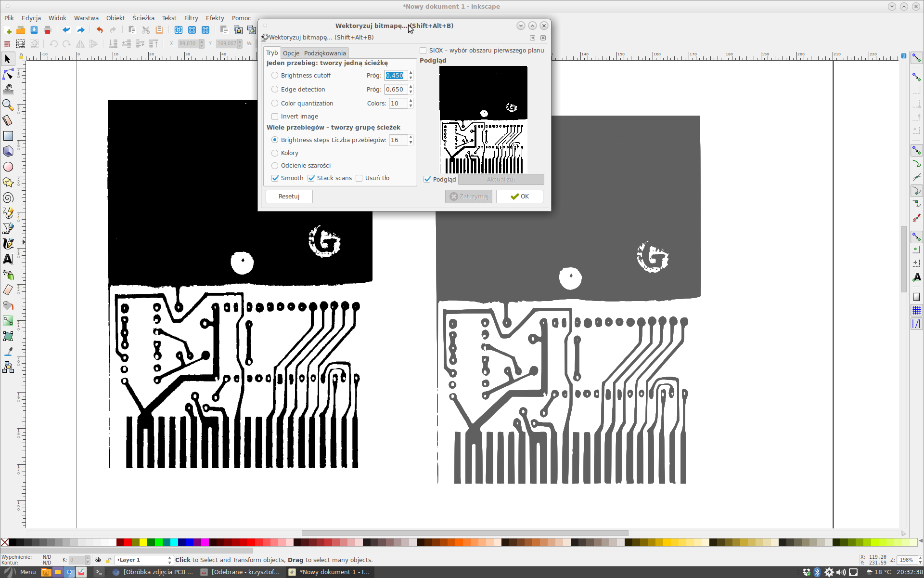Select the Edge detection radio option
Viewport: 924px width, 578px height.
click(x=275, y=90)
